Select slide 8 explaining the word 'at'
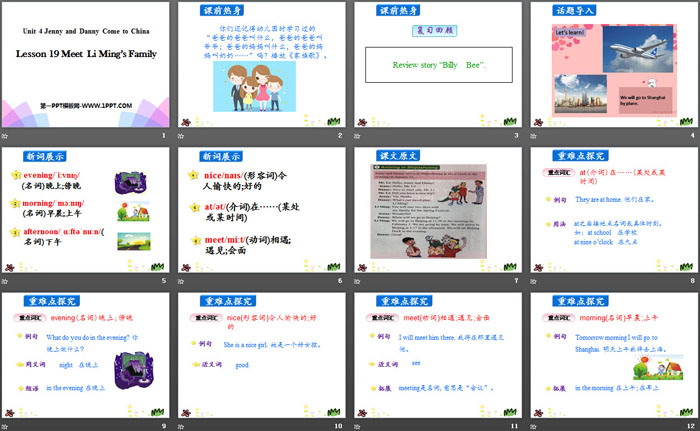This screenshot has height=431, width=700. (x=614, y=210)
